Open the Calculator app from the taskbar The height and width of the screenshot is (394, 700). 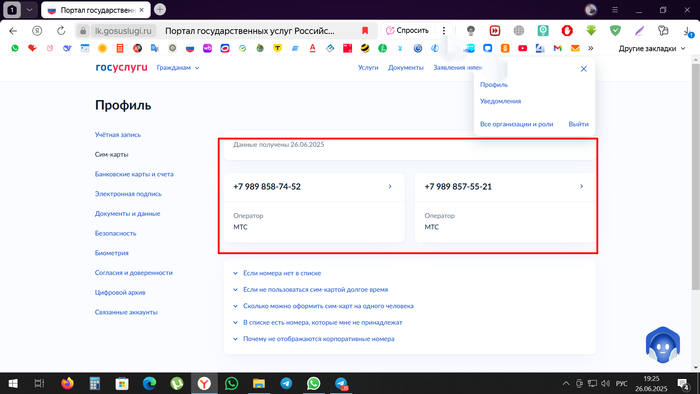click(95, 383)
